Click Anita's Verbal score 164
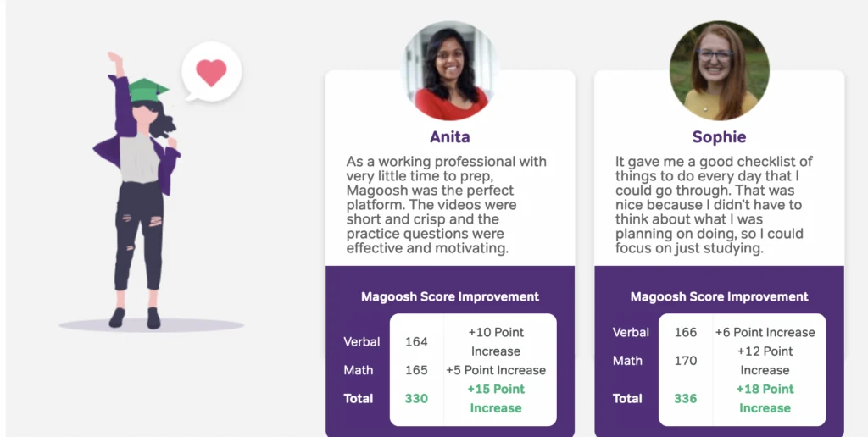868x437 pixels. pyautogui.click(x=416, y=342)
